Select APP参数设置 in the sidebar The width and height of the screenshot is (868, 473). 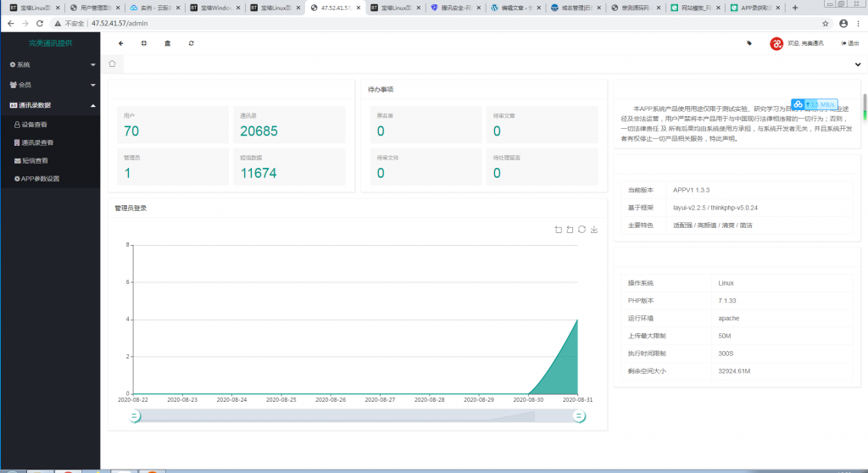pyautogui.click(x=40, y=179)
